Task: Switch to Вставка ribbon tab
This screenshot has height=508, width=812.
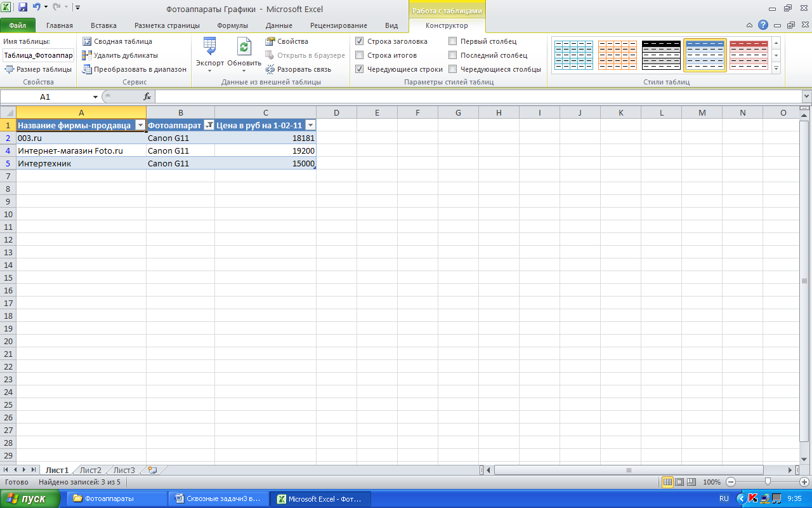Action: click(x=103, y=25)
